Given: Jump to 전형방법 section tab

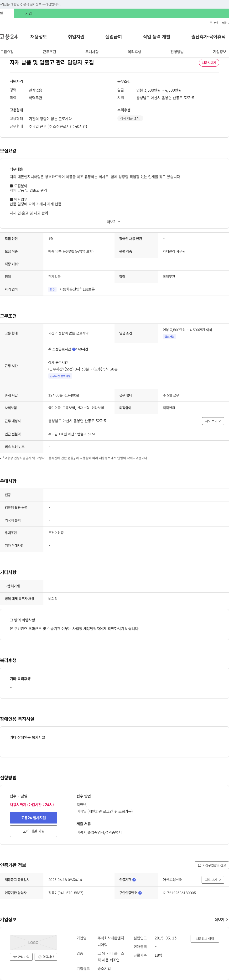Looking at the screenshot, I should tap(177, 52).
